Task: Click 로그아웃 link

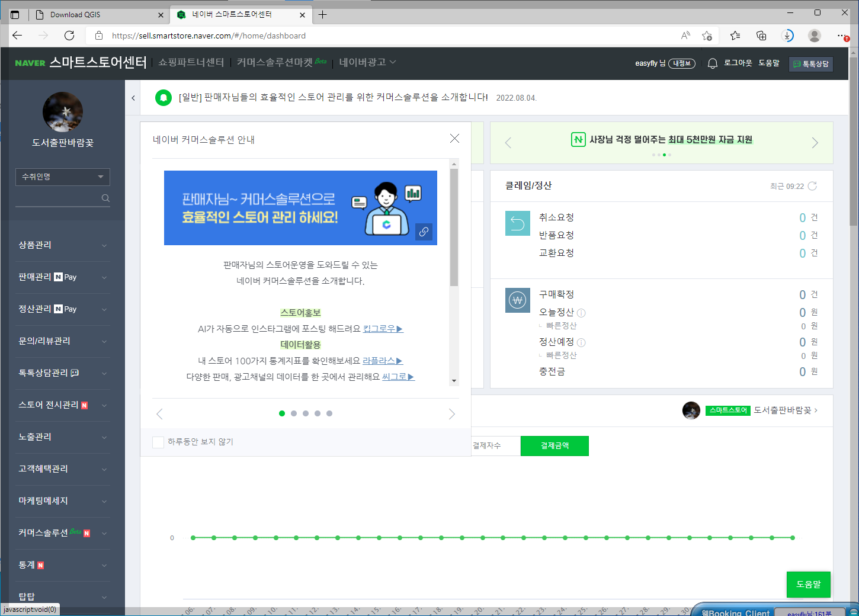Action: click(x=738, y=63)
